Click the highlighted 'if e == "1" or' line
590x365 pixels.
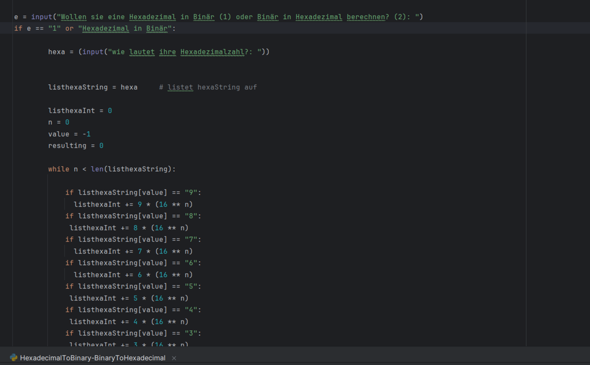95,29
